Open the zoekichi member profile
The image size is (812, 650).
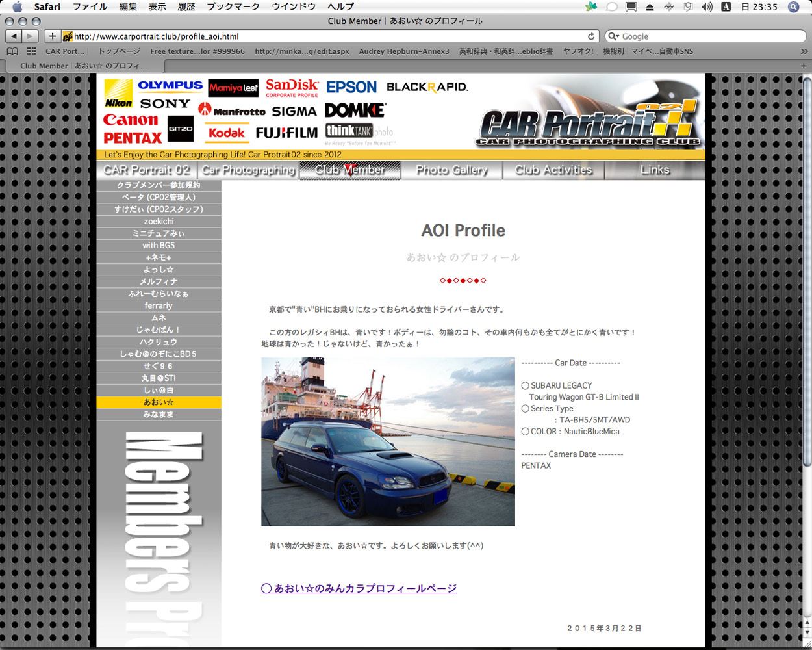click(159, 222)
